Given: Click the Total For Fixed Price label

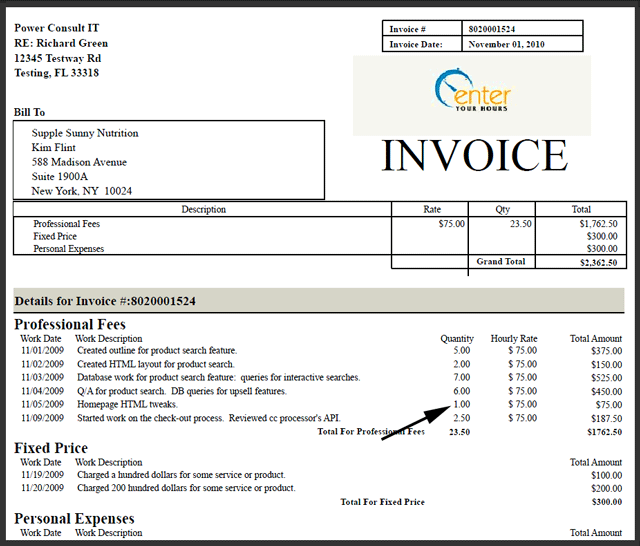Looking at the screenshot, I should (382, 502).
